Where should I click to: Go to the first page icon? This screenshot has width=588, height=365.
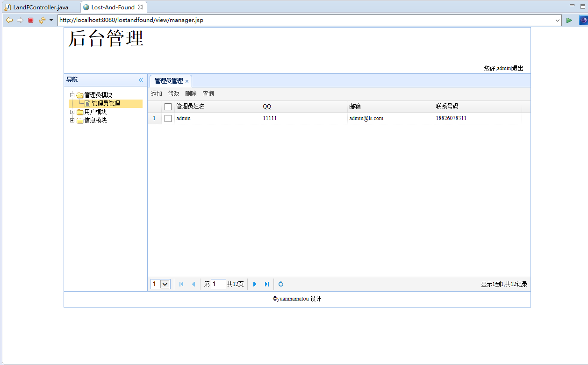coord(181,284)
